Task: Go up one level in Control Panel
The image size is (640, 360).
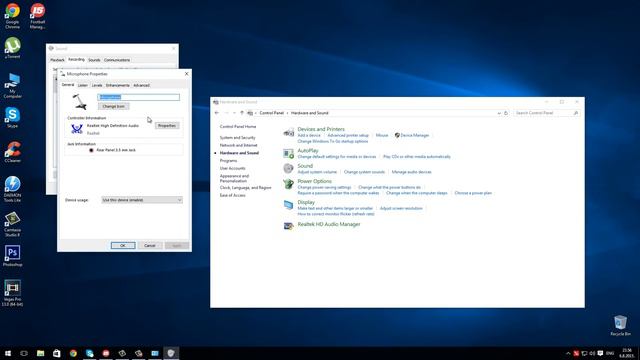Action: pyautogui.click(x=242, y=113)
